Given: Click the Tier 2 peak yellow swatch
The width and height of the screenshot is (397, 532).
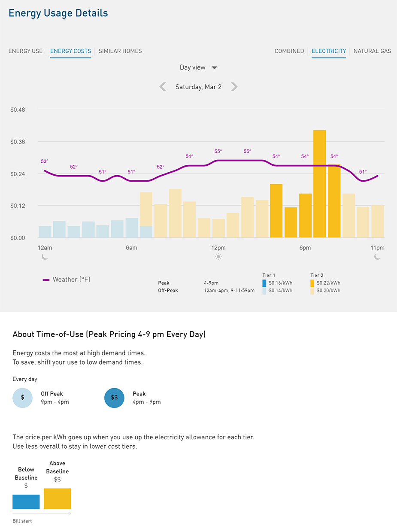Looking at the screenshot, I should (x=312, y=283).
